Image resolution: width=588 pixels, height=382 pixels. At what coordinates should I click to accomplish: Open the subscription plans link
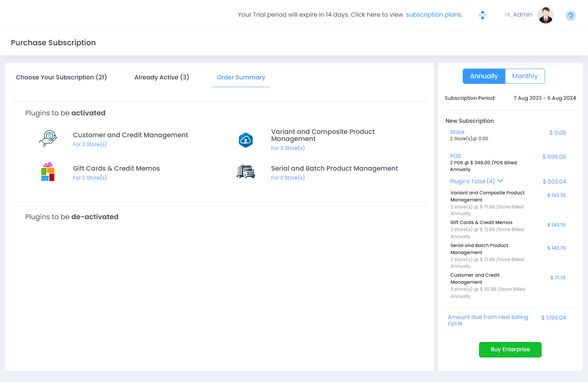point(434,14)
